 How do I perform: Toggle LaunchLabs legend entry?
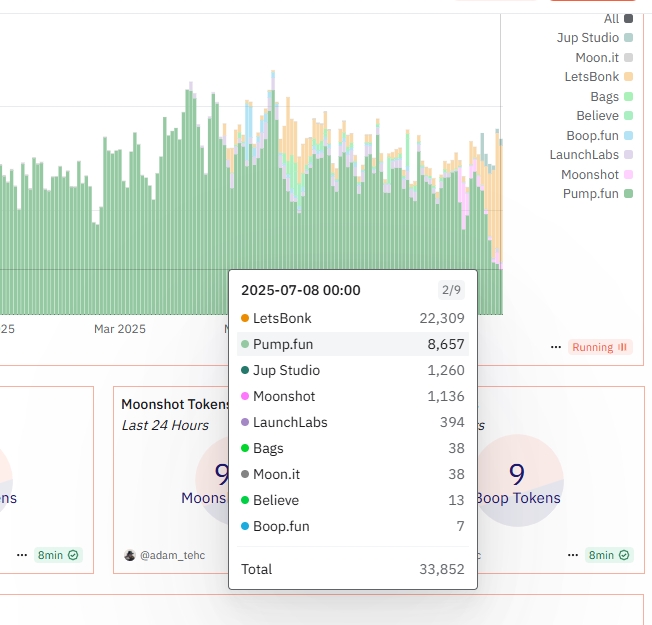tap(591, 155)
